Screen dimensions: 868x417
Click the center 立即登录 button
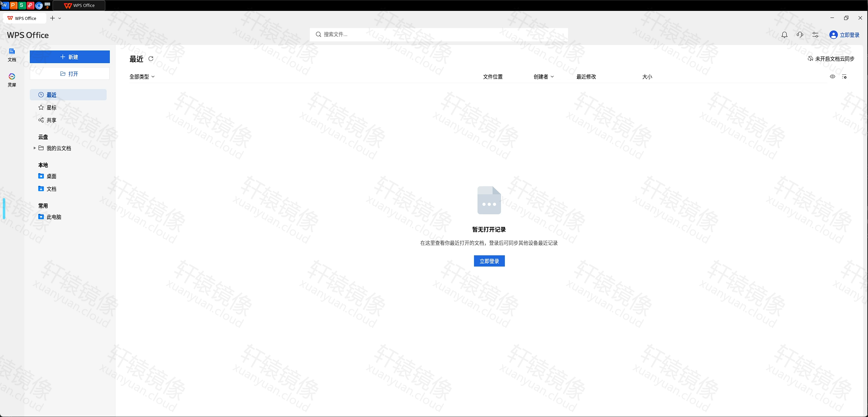(489, 261)
